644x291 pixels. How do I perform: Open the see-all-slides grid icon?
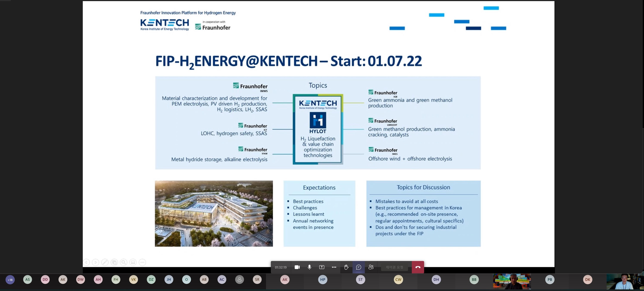pyautogui.click(x=114, y=262)
